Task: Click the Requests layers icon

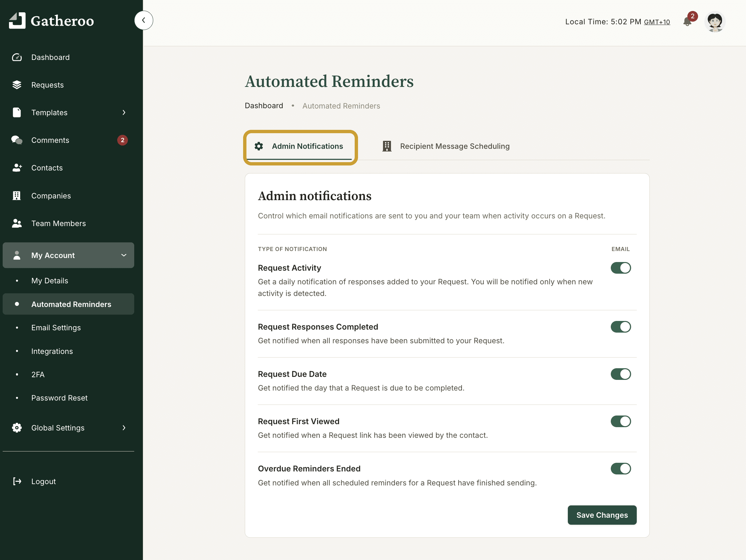Action: [x=17, y=85]
